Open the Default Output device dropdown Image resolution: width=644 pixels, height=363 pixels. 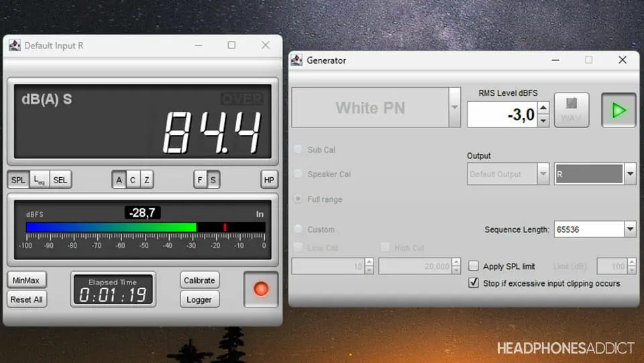pos(543,174)
